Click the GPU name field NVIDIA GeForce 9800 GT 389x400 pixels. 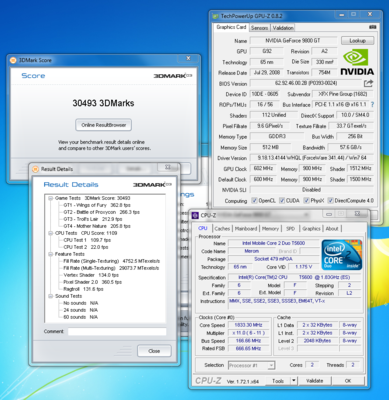(293, 41)
